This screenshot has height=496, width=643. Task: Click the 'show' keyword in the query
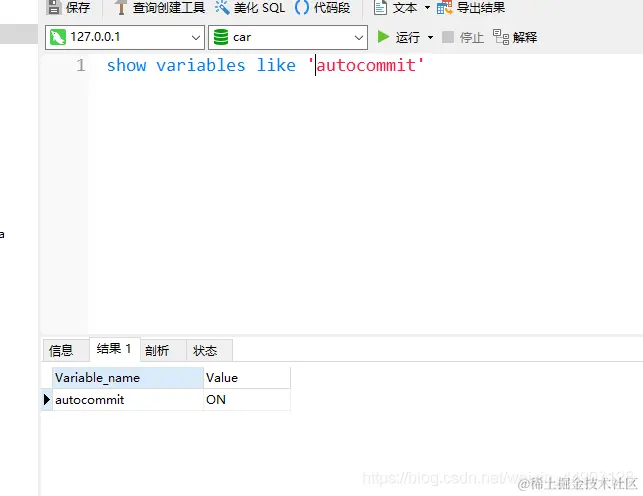(x=126, y=65)
